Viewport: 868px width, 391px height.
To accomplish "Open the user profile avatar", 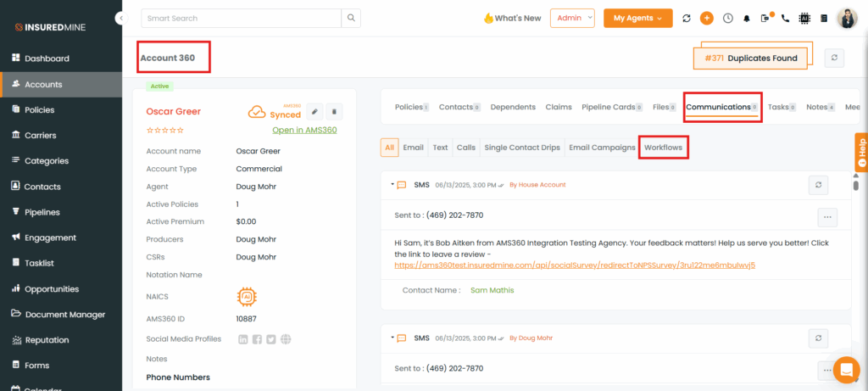I will click(x=847, y=19).
